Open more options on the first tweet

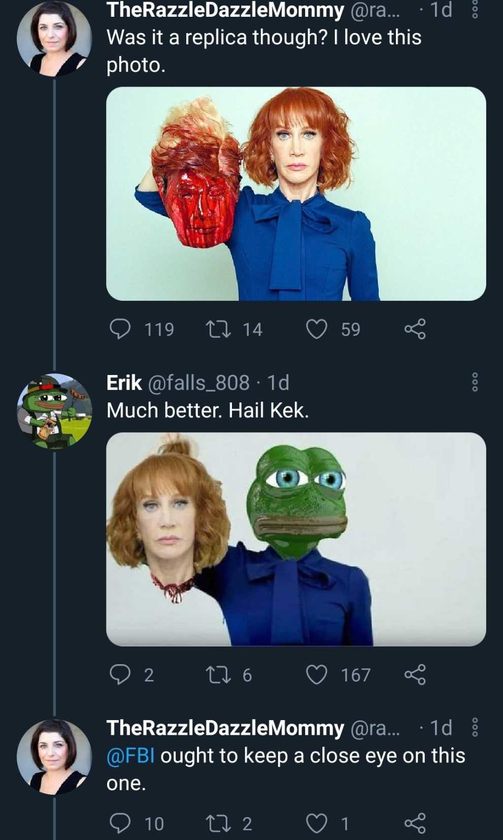pyautogui.click(x=475, y=10)
